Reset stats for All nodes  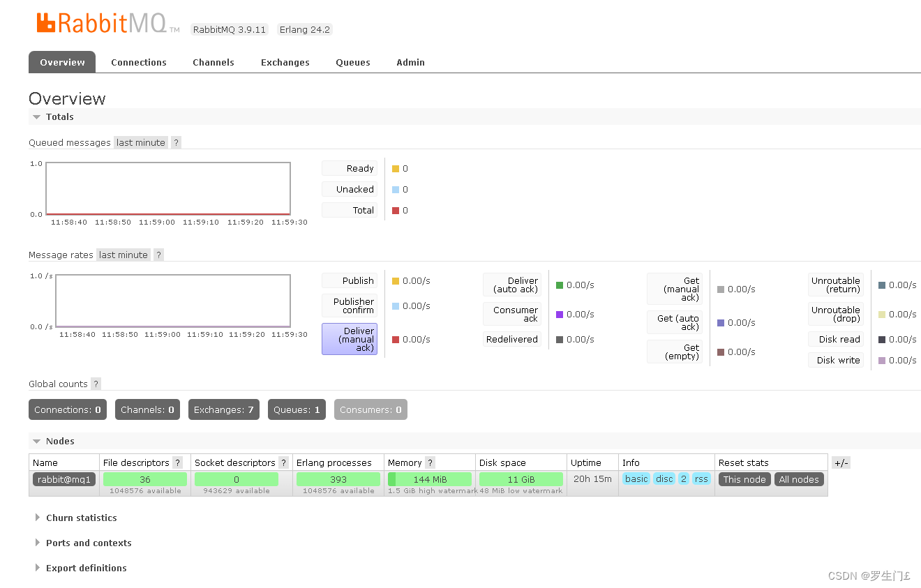pyautogui.click(x=799, y=479)
